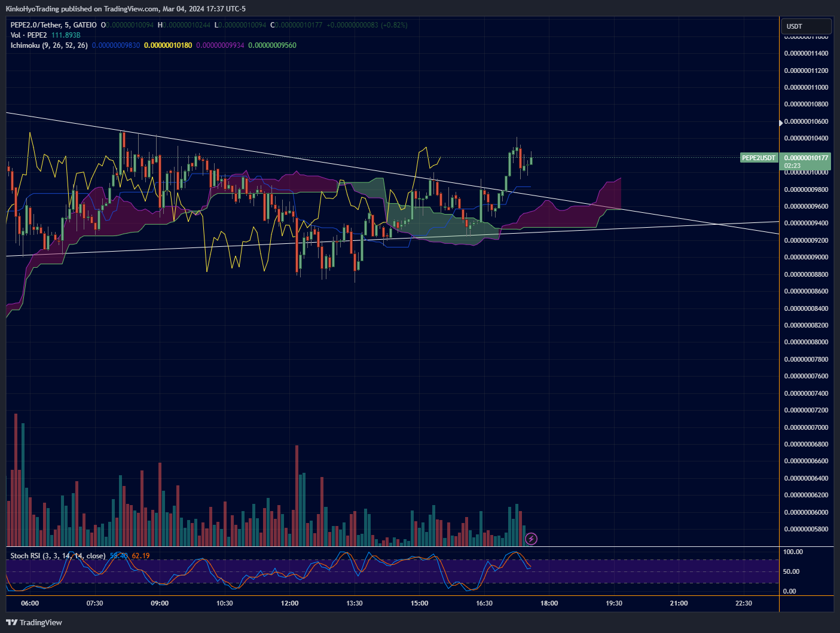840x633 pixels.
Task: Click the TradingView logo at bottom
Action: 34,622
